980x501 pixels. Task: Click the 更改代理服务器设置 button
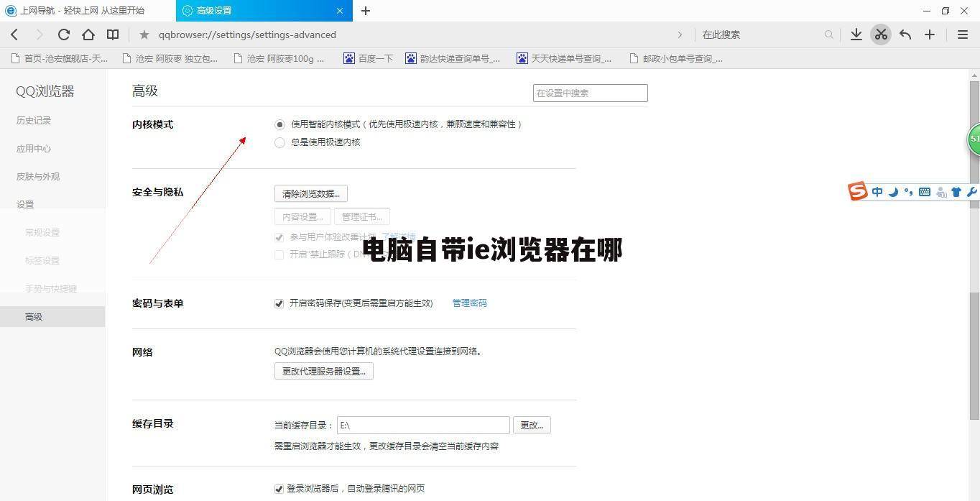point(324,371)
